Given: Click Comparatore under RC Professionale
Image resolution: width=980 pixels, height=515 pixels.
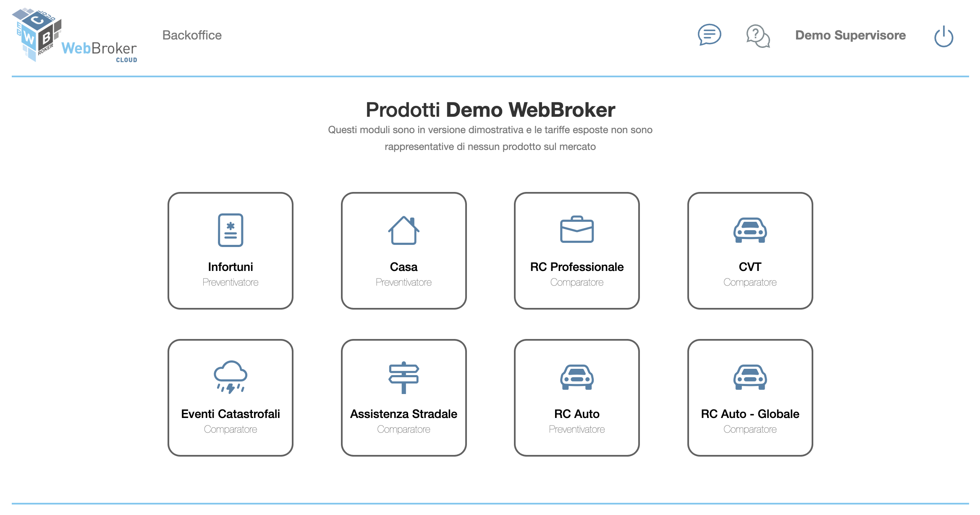Looking at the screenshot, I should pyautogui.click(x=577, y=282).
